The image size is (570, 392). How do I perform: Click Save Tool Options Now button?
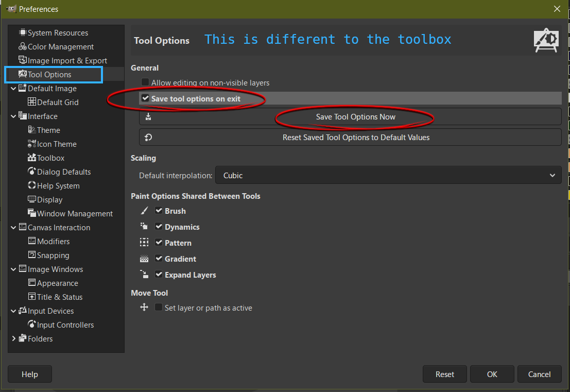tap(350, 117)
